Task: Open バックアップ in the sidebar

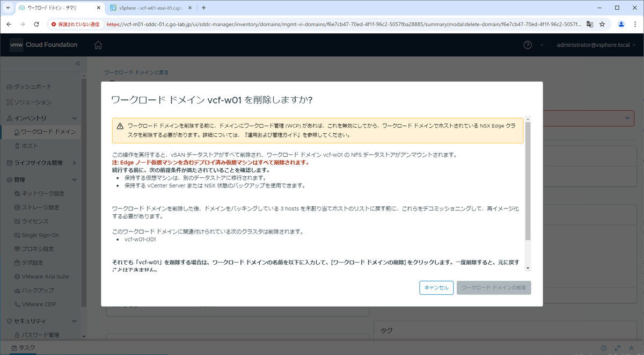Action: [x=38, y=291]
